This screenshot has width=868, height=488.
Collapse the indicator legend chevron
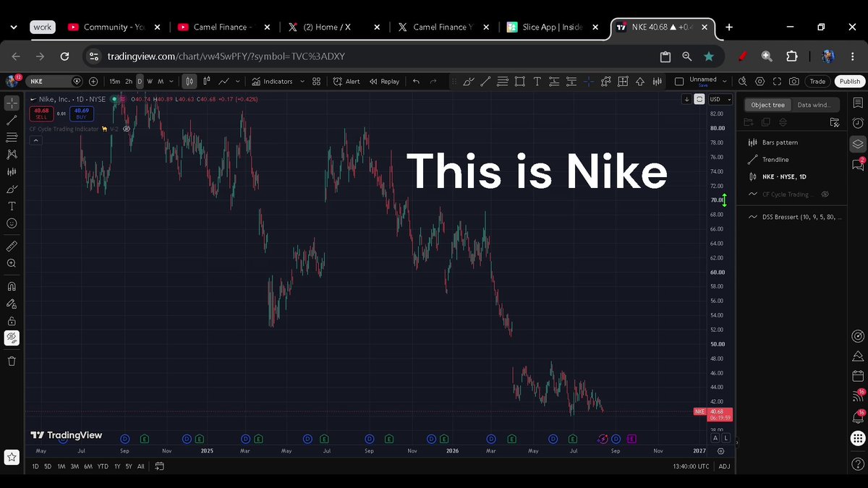(35, 140)
